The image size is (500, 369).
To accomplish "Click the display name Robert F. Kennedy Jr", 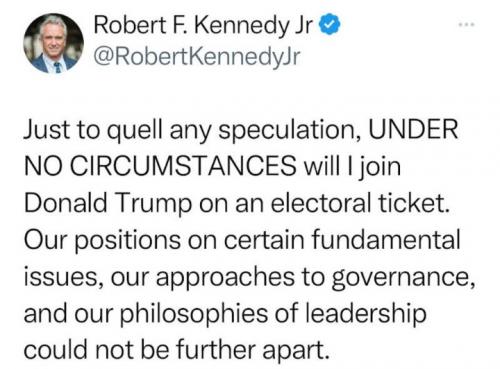I will 203,26.
